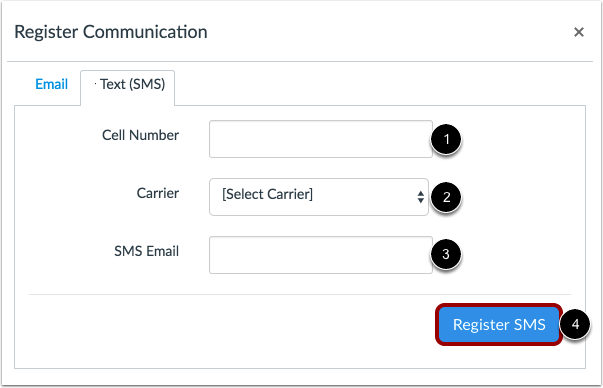Viewport: 603px width, 388px height.
Task: Click the carrier dropdown up-down arrows
Action: 420,197
